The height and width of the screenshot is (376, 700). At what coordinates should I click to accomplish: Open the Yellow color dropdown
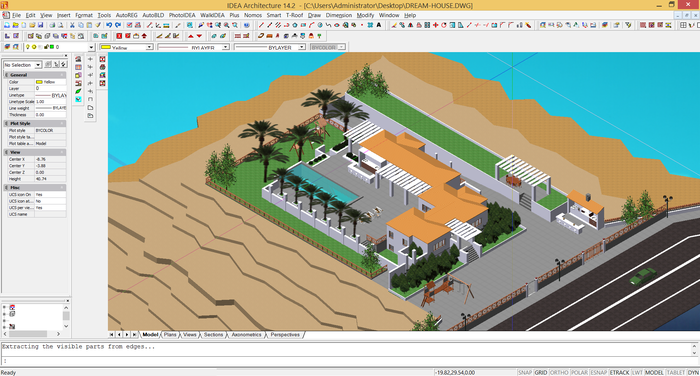point(149,47)
